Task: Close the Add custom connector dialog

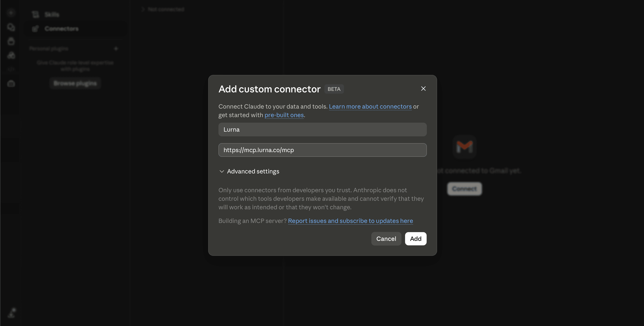Action: click(x=423, y=89)
